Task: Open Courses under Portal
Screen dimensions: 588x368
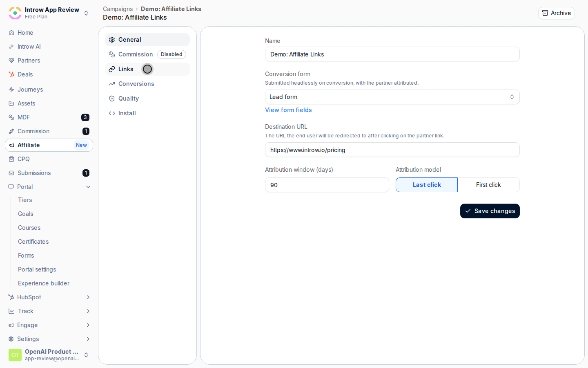Action: 29,228
